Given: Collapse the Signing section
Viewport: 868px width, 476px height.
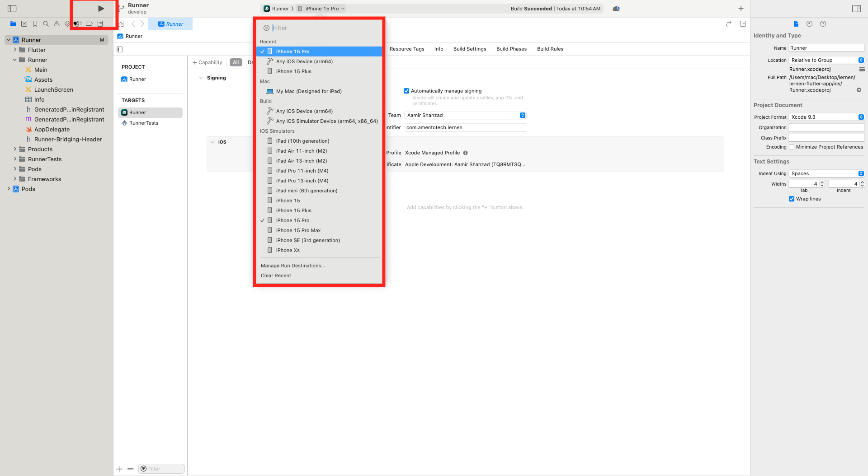Looking at the screenshot, I should click(201, 78).
